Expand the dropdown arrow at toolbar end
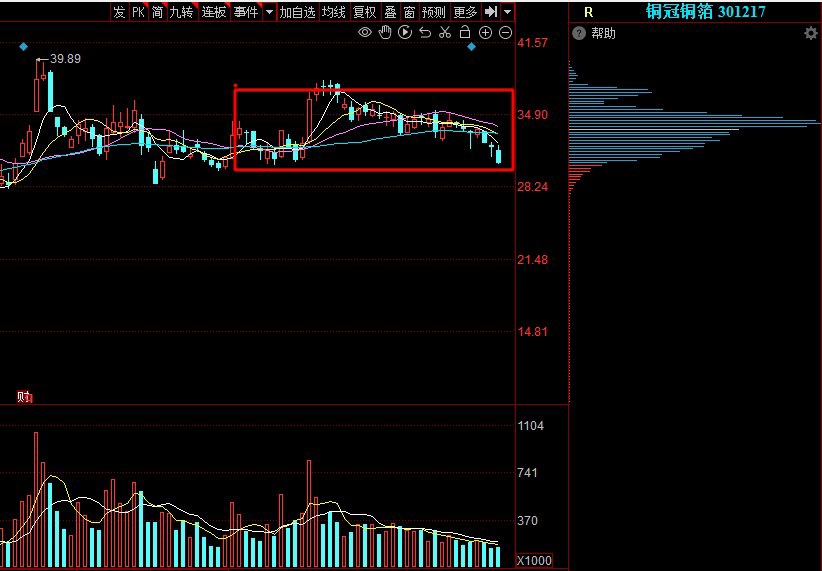The image size is (822, 571). (x=507, y=12)
